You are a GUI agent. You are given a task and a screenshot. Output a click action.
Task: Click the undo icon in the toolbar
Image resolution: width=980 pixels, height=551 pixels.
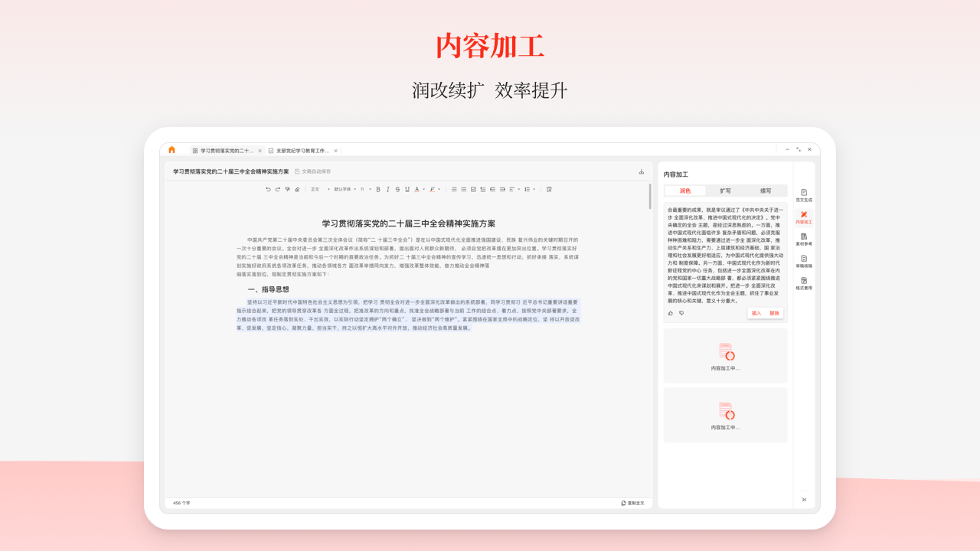pos(269,189)
